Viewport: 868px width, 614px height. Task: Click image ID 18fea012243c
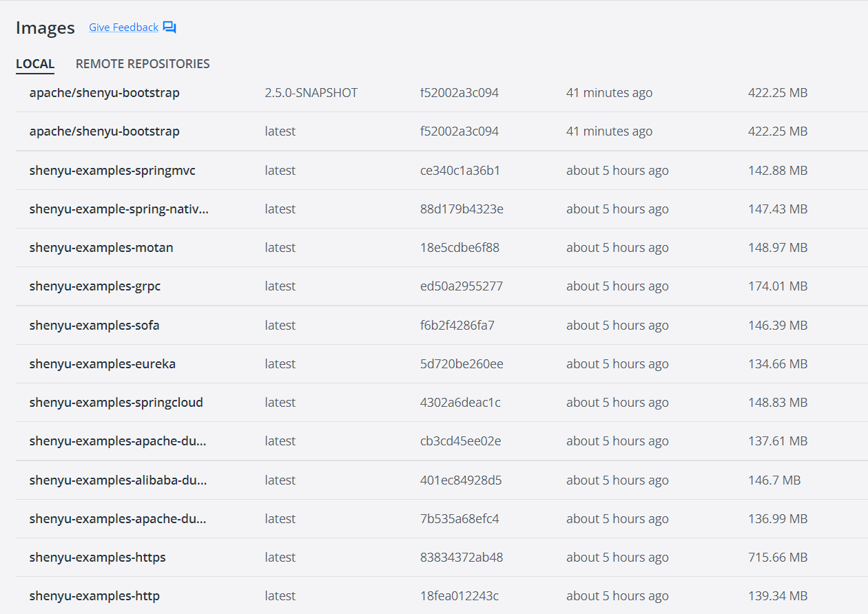point(459,596)
